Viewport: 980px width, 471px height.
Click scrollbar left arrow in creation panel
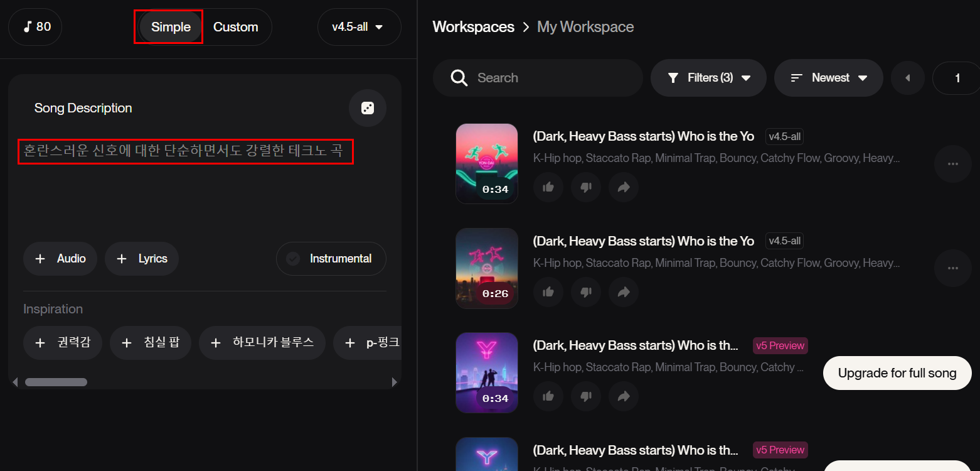(15, 382)
